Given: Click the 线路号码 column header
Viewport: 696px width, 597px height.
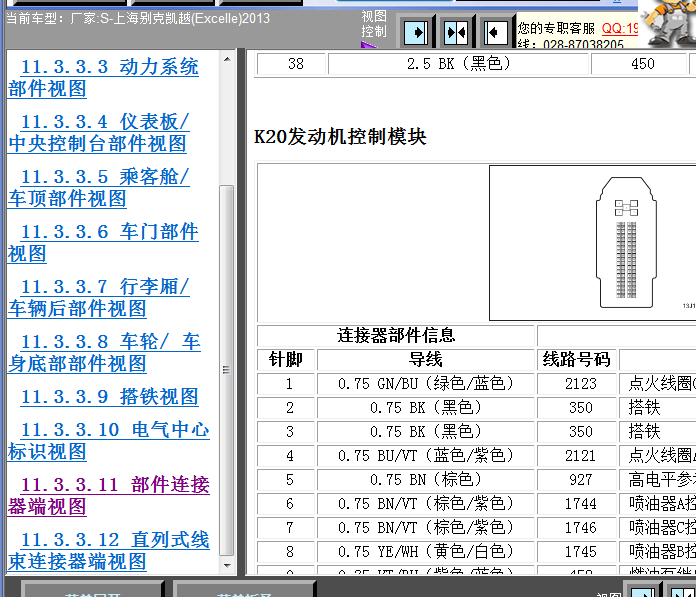Looking at the screenshot, I should tap(577, 360).
